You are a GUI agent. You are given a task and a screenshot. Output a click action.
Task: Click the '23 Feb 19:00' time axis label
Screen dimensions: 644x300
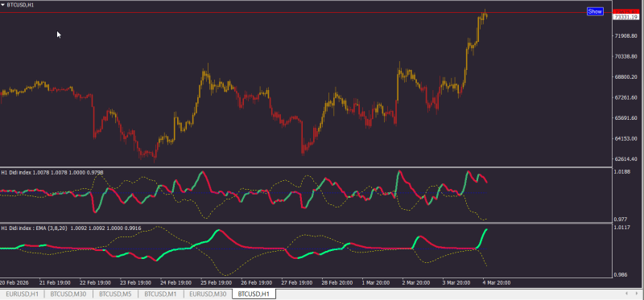tap(135, 283)
